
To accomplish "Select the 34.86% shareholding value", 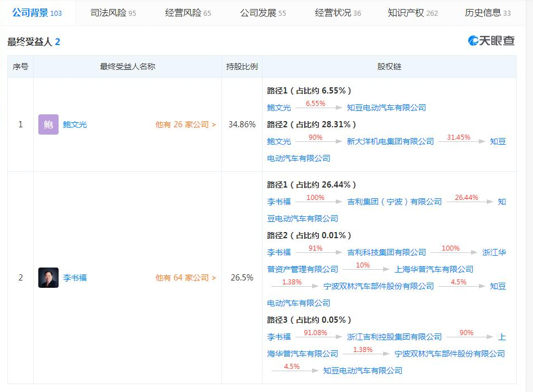I will point(242,124).
